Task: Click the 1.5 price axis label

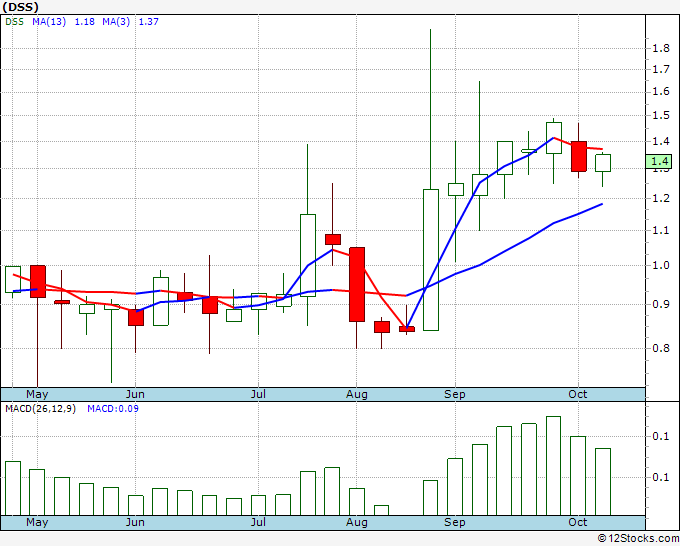Action: (x=661, y=115)
